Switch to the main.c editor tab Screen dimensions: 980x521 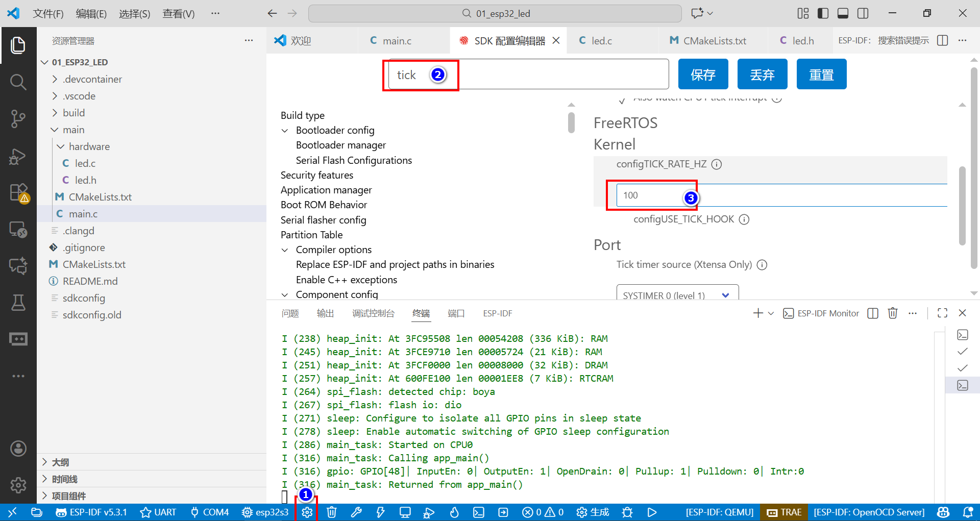pyautogui.click(x=397, y=41)
